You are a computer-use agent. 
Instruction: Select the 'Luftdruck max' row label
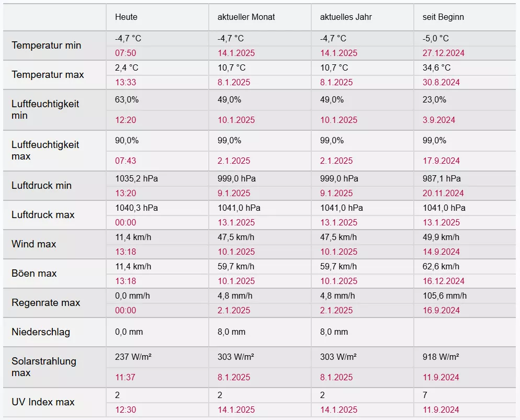click(43, 215)
